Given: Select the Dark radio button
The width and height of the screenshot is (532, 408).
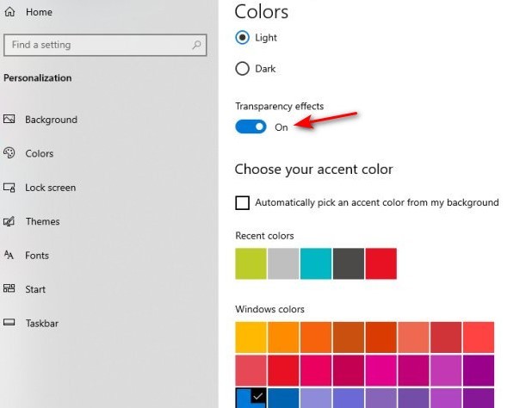Looking at the screenshot, I should click(x=243, y=69).
